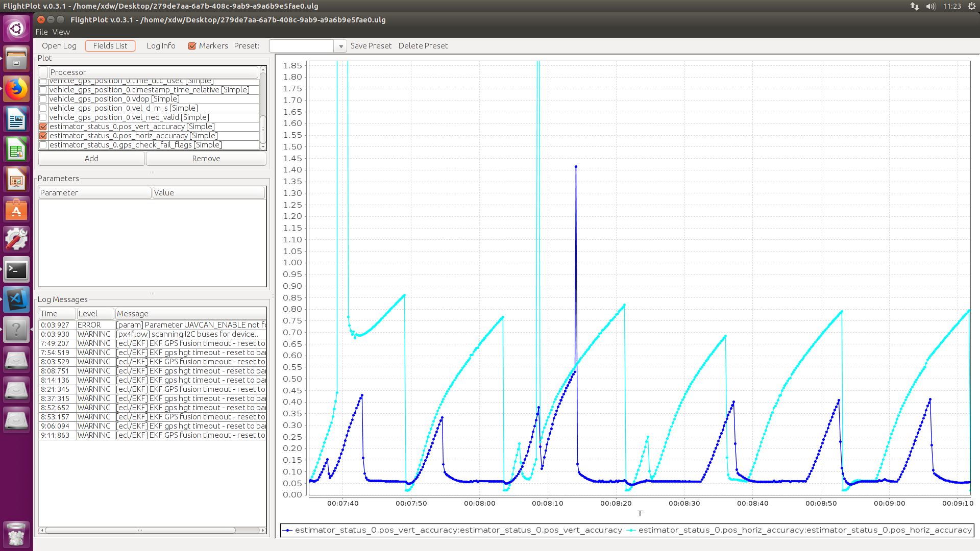This screenshot has width=980, height=551.
Task: Uncheck the Markers checkbox
Action: click(x=192, y=46)
